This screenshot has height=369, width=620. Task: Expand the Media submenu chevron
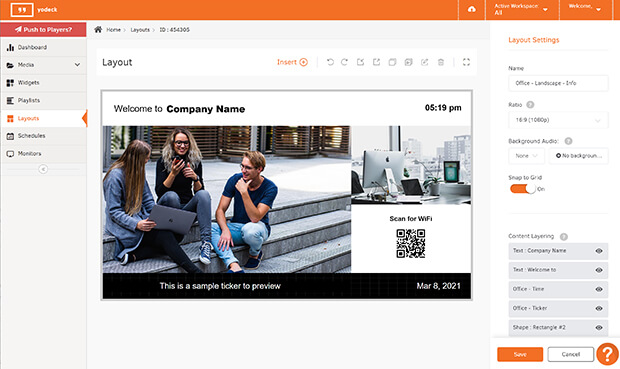77,65
